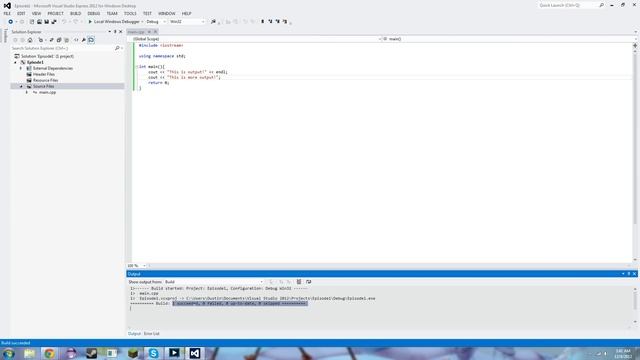
Task: Toggle auto-hide pin on Solution Explorer
Action: (115, 32)
